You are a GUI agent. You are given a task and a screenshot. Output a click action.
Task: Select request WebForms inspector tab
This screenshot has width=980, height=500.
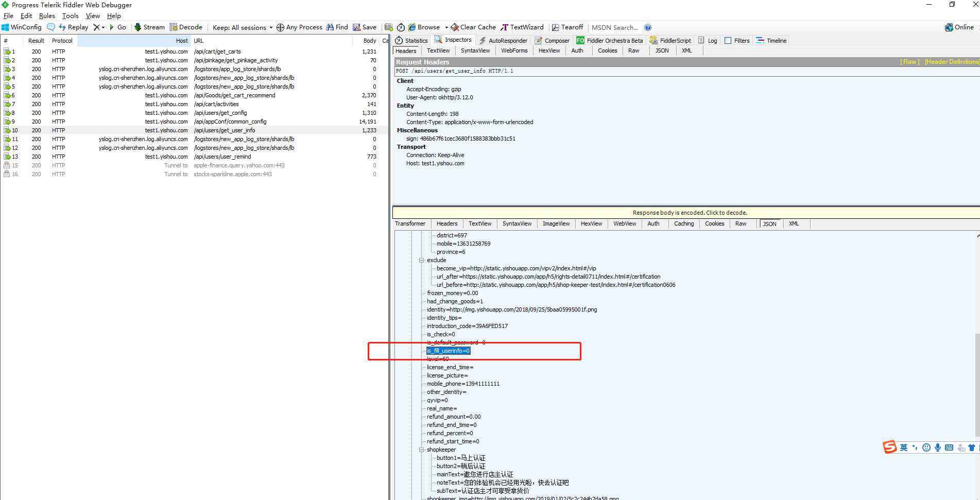[x=514, y=50]
